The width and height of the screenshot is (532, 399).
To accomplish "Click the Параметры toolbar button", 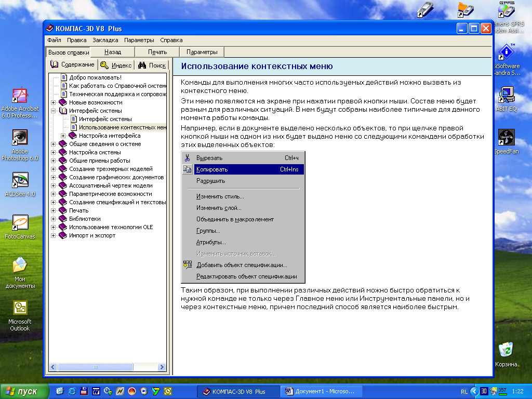I will pos(202,52).
